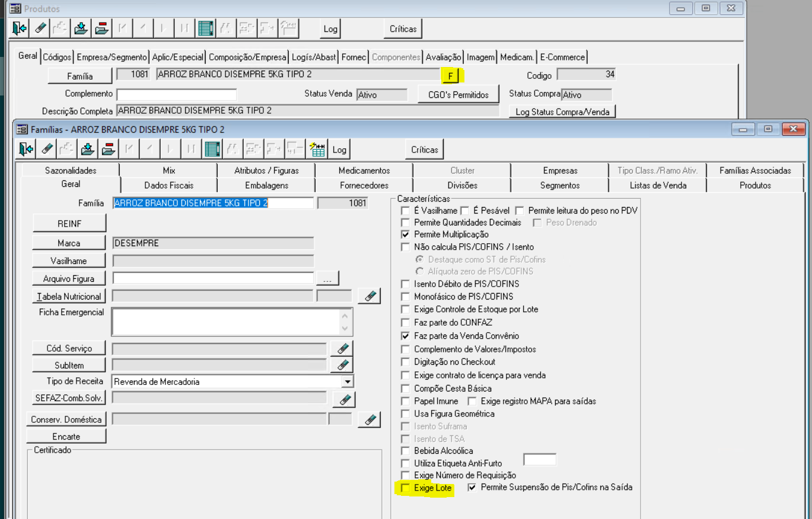Switch to Famílias Associadas tab

click(755, 170)
